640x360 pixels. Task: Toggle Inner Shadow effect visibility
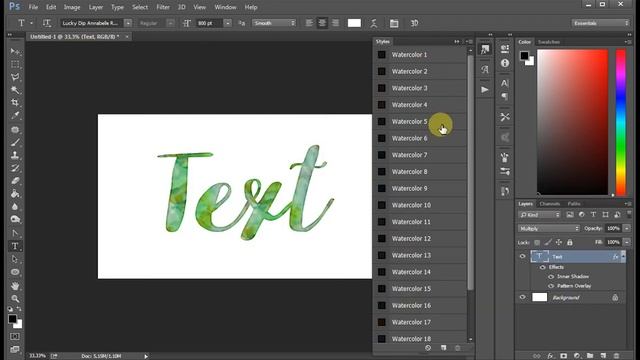[x=551, y=277]
